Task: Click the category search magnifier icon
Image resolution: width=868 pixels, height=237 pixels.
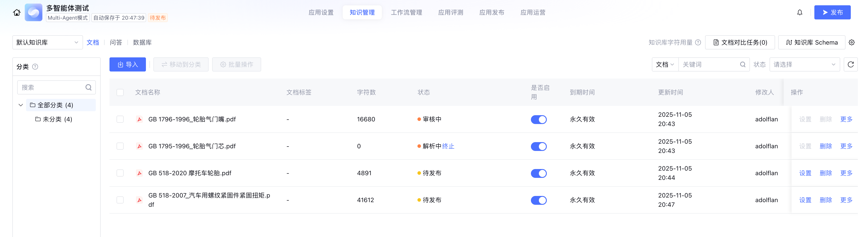Action: click(x=89, y=88)
